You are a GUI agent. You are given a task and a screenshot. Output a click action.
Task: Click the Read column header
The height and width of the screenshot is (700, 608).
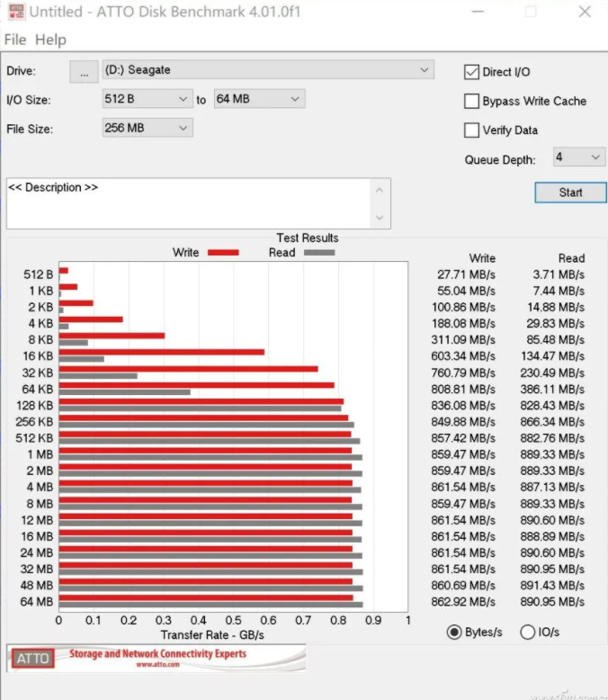(x=571, y=258)
